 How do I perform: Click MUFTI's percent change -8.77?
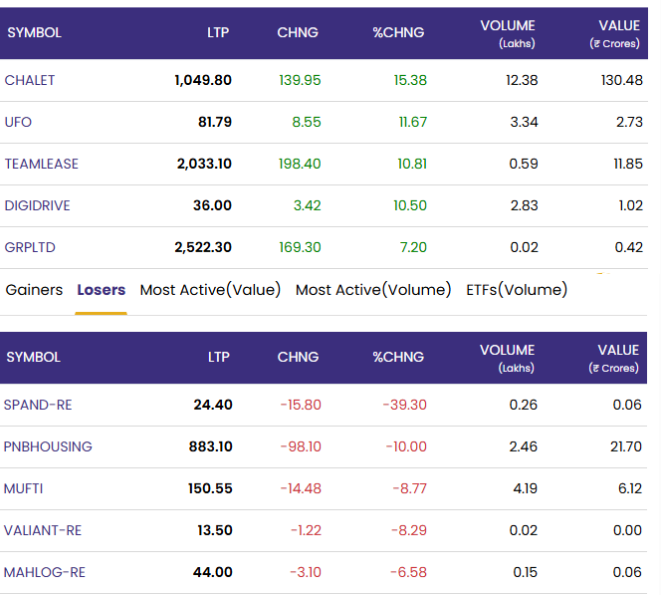click(410, 489)
